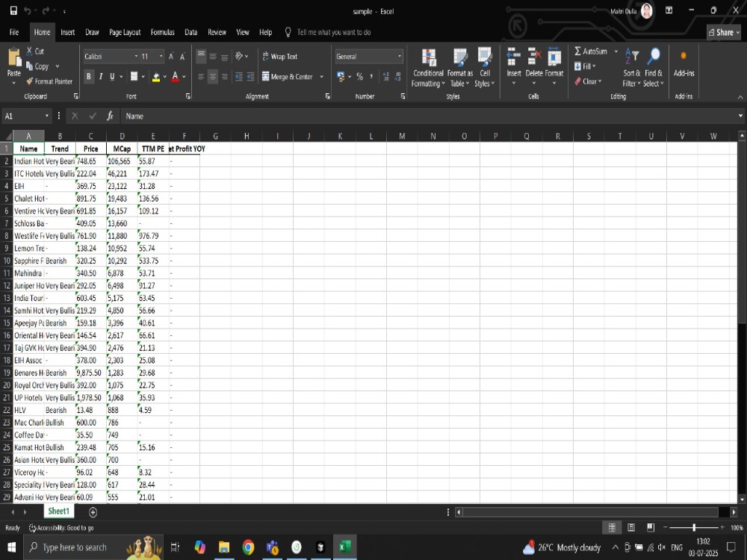The height and width of the screenshot is (560, 747).
Task: Toggle Wrap Text
Action: pyautogui.click(x=279, y=56)
